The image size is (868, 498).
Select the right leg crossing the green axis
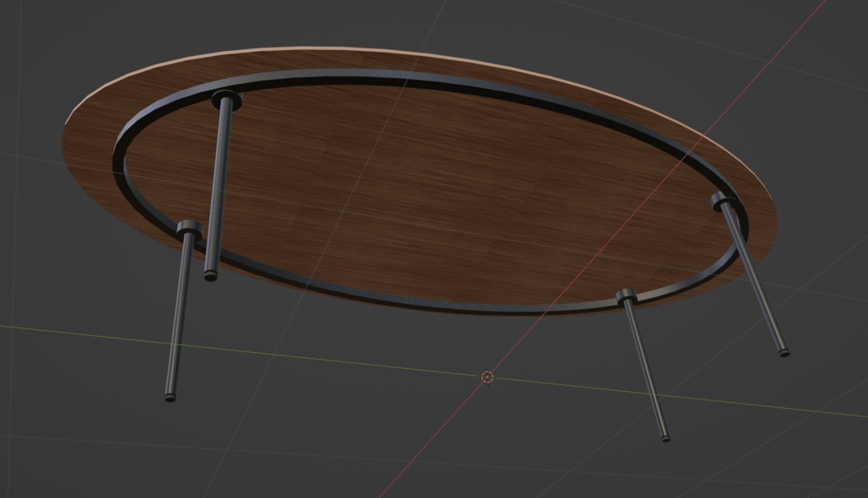[x=645, y=365]
